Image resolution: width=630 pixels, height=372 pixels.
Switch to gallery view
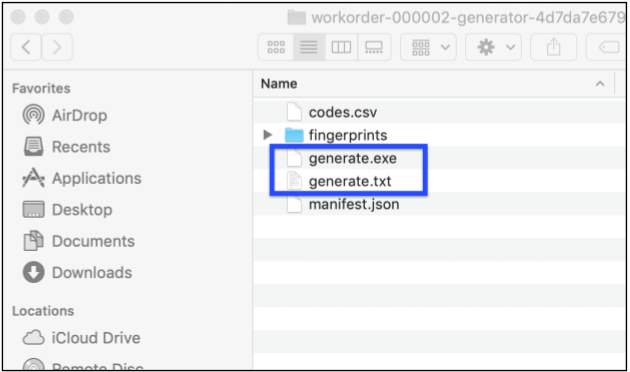click(374, 47)
